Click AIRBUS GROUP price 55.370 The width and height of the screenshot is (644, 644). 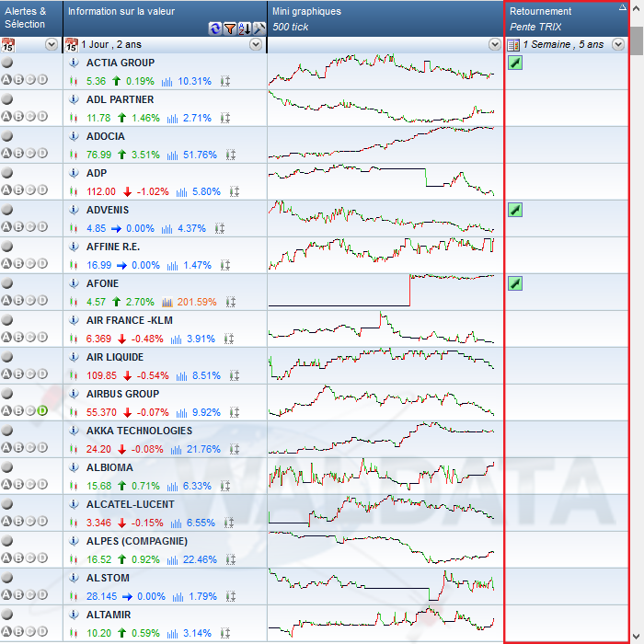tap(101, 412)
